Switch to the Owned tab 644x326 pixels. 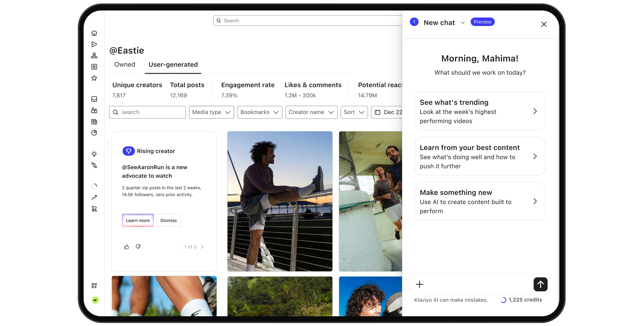124,64
